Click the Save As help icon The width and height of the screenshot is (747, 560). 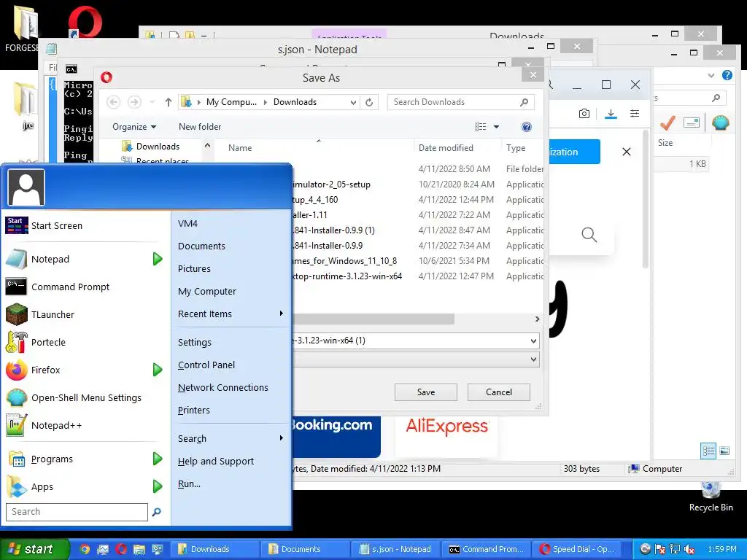point(527,127)
